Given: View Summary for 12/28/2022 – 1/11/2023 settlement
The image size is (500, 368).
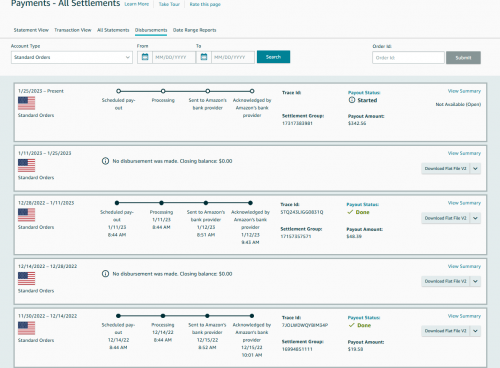Looking at the screenshot, I should (464, 203).
